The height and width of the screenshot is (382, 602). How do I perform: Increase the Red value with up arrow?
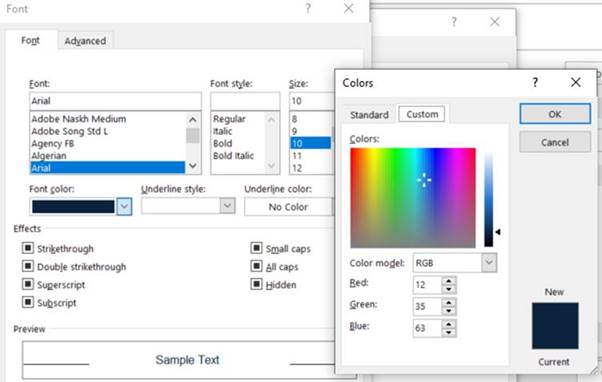tap(448, 281)
